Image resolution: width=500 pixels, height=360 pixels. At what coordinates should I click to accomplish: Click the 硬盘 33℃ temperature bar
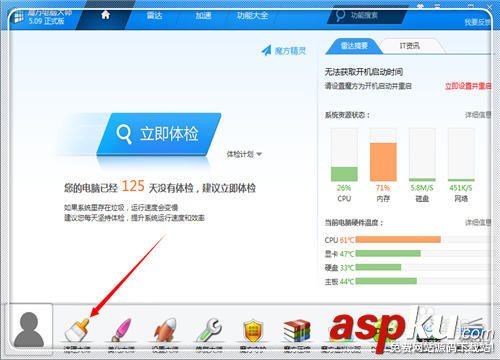423,267
